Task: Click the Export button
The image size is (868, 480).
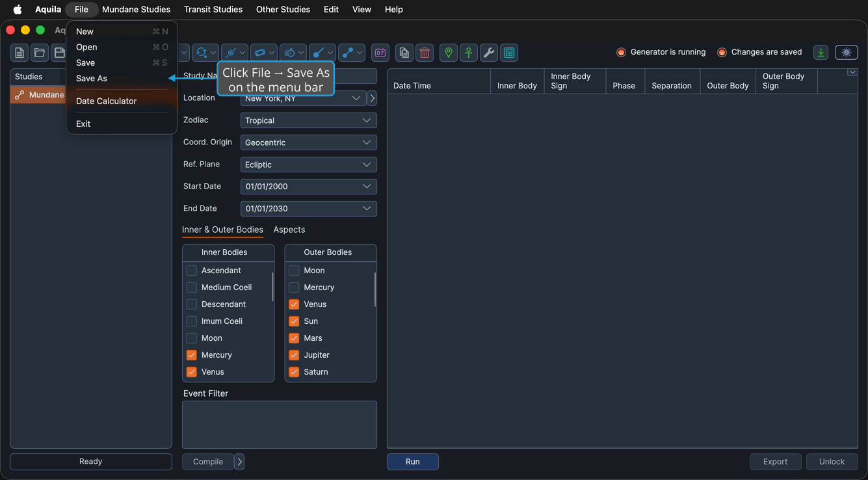Action: pos(775,462)
